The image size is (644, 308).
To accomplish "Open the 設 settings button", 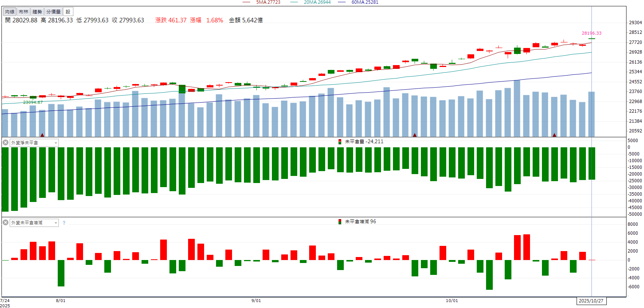I will 68,12.
